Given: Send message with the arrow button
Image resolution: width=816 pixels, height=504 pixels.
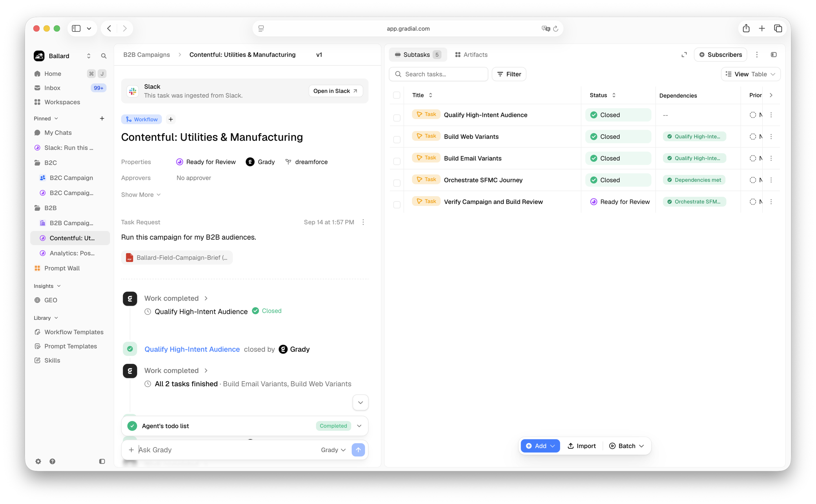Looking at the screenshot, I should point(358,450).
